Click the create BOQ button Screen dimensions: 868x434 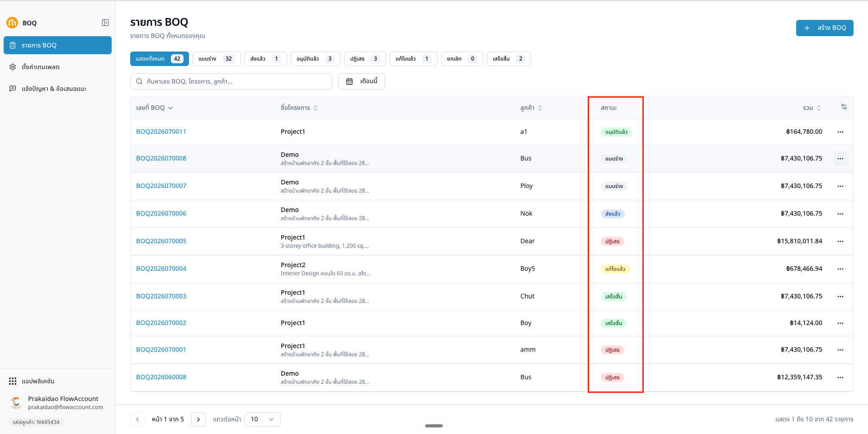(825, 28)
